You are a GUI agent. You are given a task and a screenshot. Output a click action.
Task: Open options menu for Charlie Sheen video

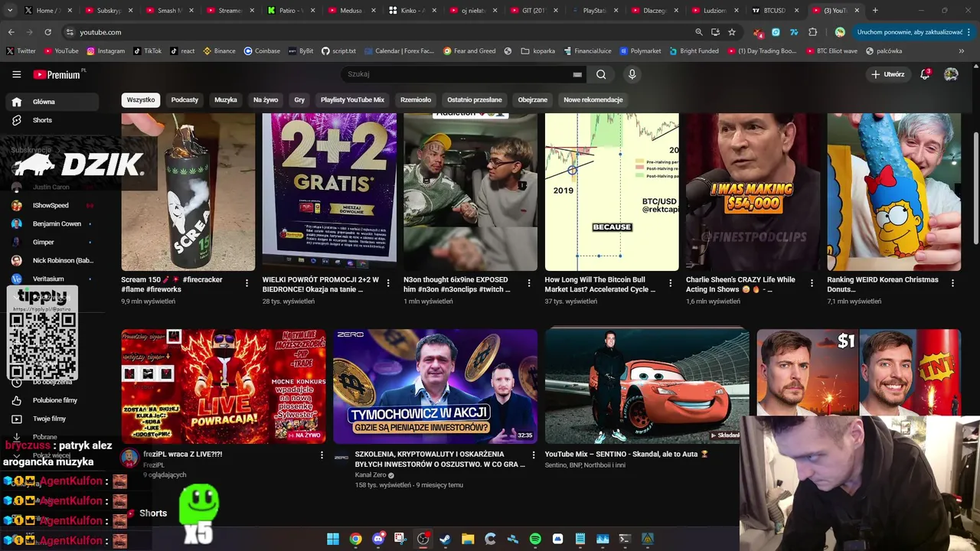click(x=812, y=283)
